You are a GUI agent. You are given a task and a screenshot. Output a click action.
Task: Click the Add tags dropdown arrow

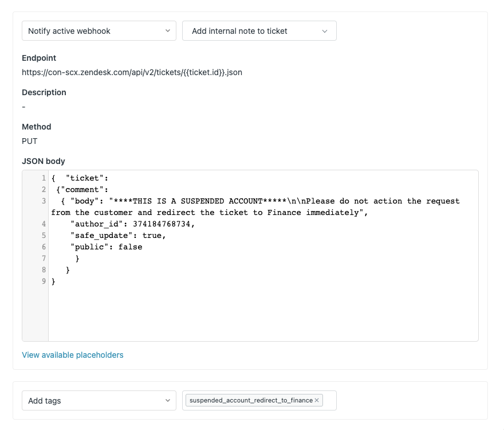pos(168,400)
